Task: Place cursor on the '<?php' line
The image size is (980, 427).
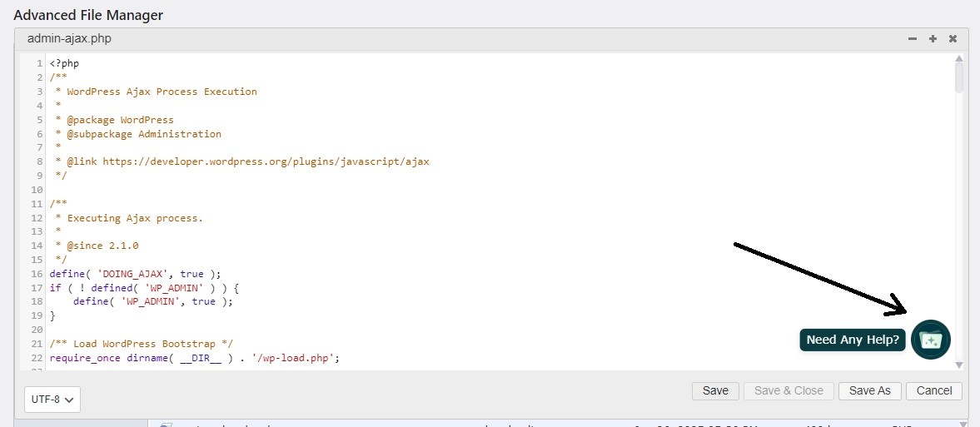Action: (x=64, y=63)
